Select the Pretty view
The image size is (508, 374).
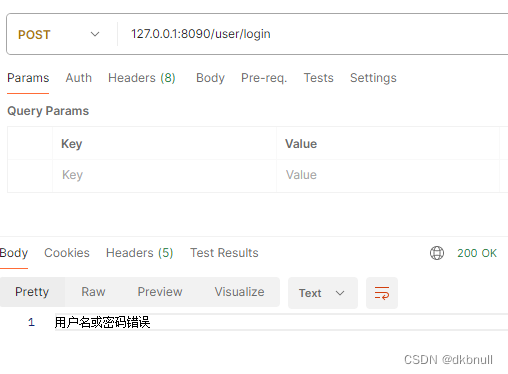[x=32, y=292]
